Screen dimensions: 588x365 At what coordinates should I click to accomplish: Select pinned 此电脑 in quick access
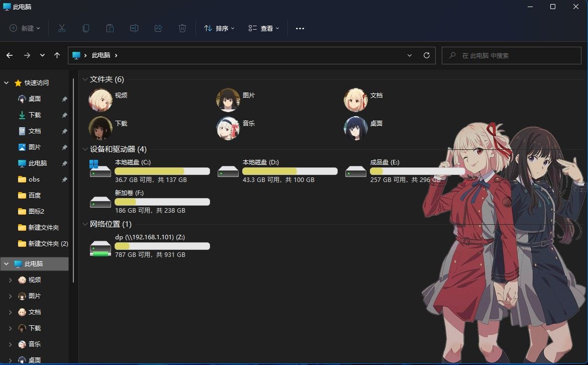coord(38,163)
